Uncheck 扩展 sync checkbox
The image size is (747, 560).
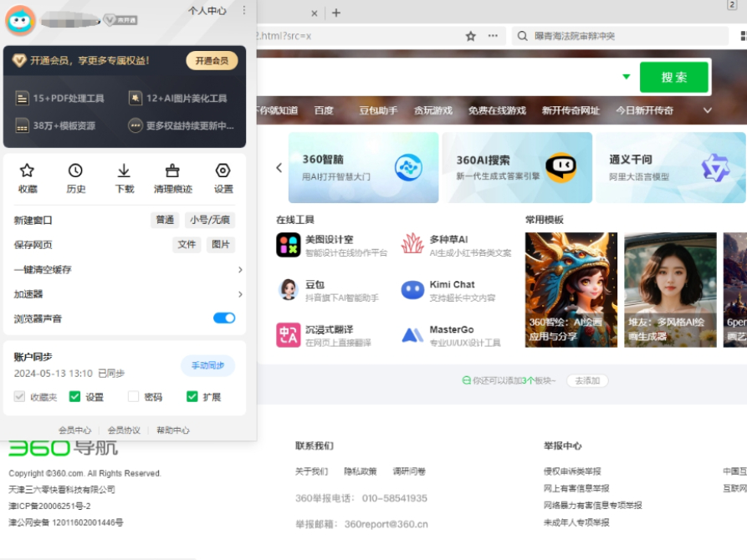[x=192, y=396]
